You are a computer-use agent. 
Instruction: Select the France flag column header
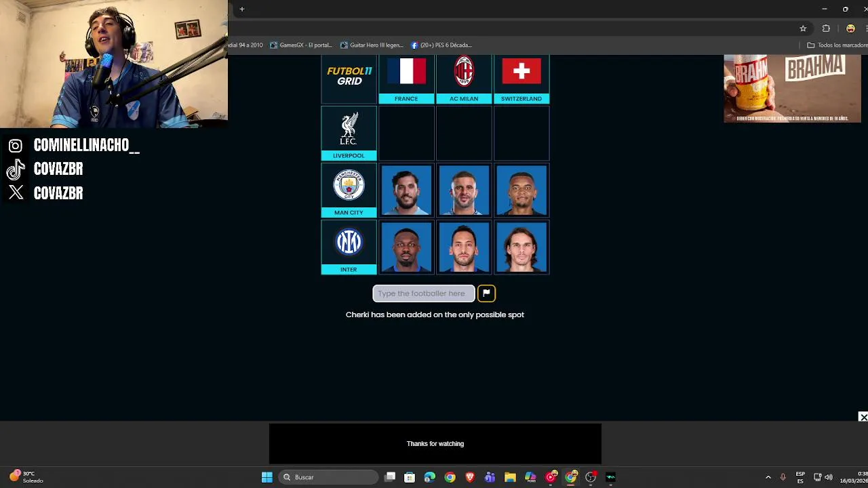[406, 79]
